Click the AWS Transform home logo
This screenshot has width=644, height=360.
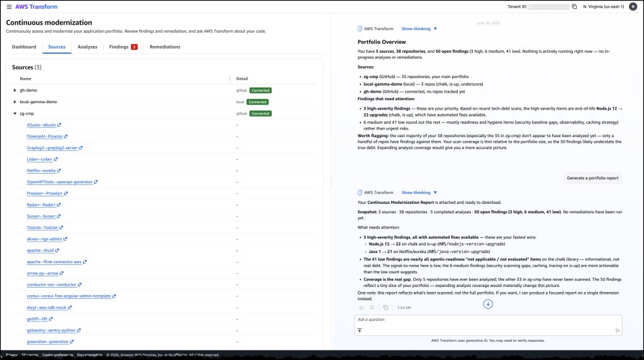point(36,6)
